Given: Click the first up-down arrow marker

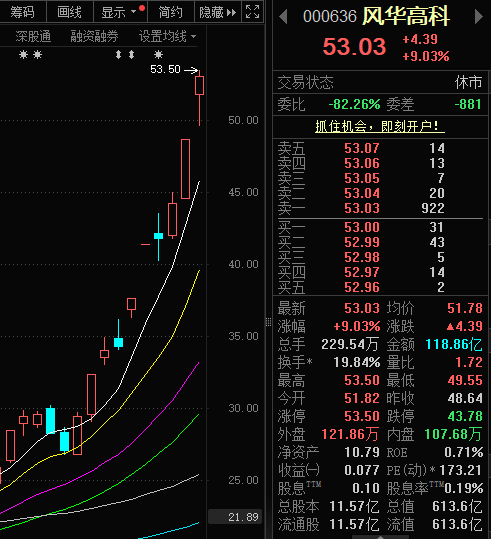Looking at the screenshot, I should [x=118, y=54].
